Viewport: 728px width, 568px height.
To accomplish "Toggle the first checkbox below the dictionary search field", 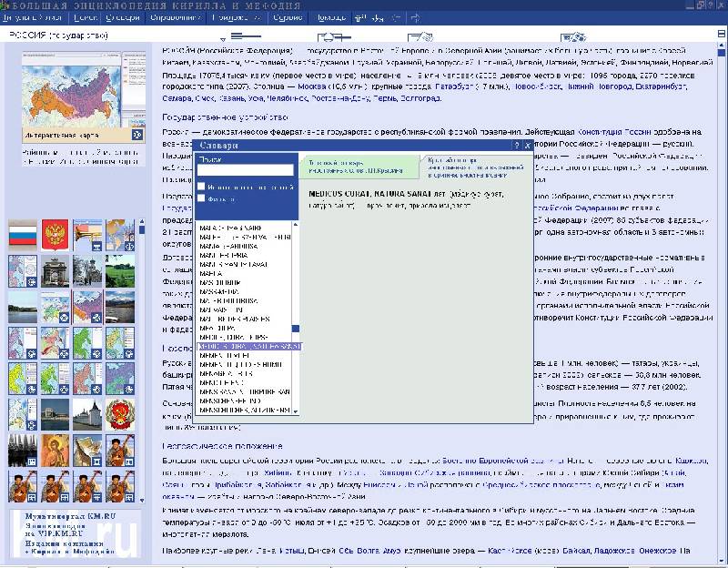I will [201, 187].
